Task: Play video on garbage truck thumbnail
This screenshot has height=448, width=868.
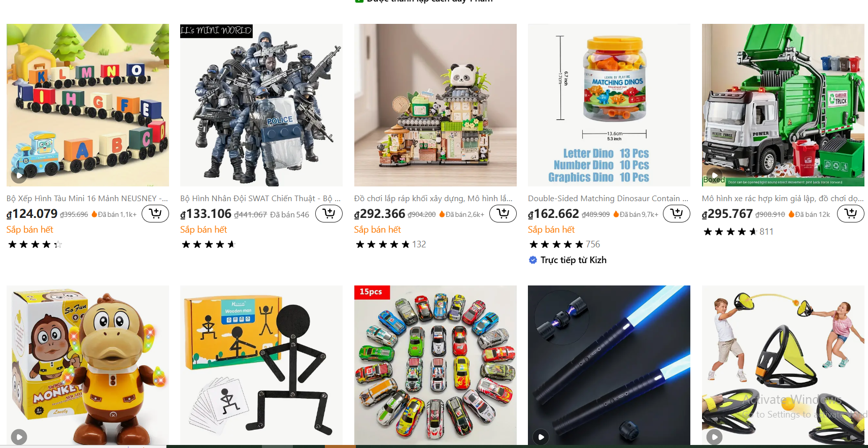Action: [x=714, y=176]
